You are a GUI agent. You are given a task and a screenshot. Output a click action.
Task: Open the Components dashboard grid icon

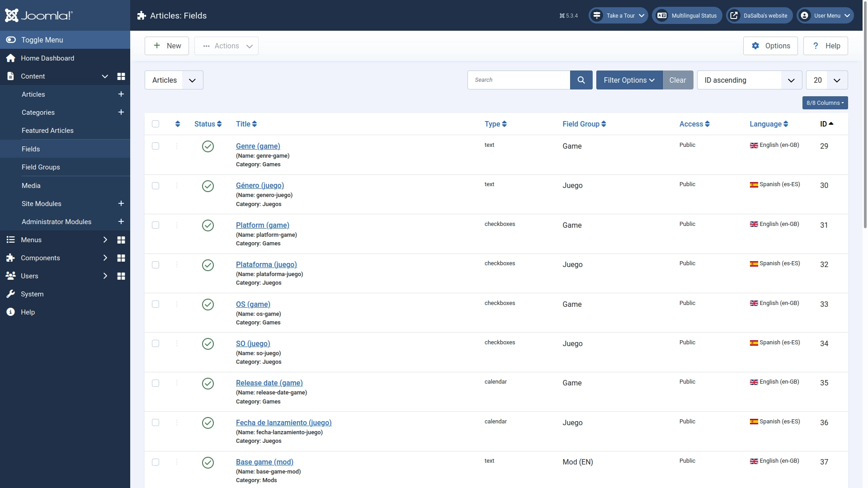(x=121, y=258)
